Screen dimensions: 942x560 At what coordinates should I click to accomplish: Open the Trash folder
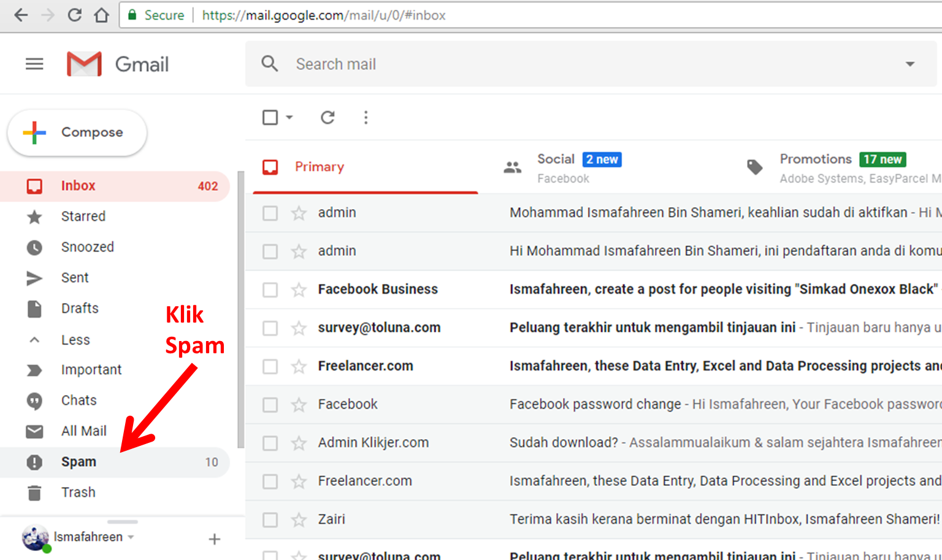tap(78, 492)
